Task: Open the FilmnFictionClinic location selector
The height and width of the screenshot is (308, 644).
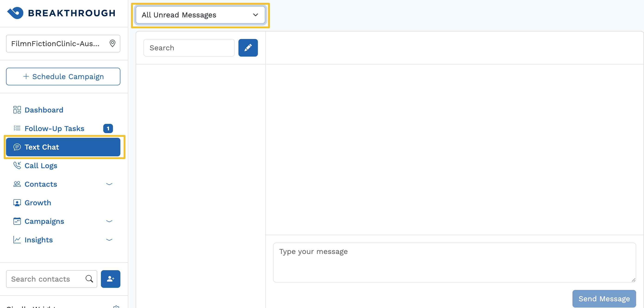Action: coord(56,44)
